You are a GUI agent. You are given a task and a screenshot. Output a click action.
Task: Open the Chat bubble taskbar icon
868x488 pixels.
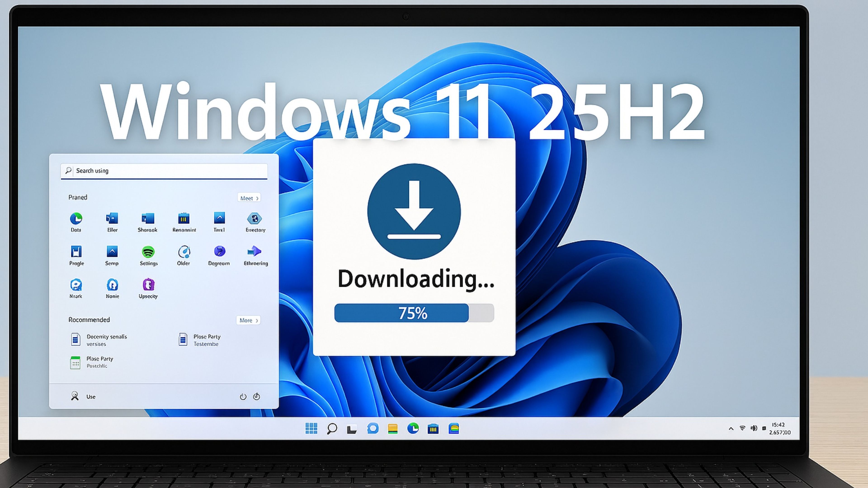pyautogui.click(x=373, y=428)
